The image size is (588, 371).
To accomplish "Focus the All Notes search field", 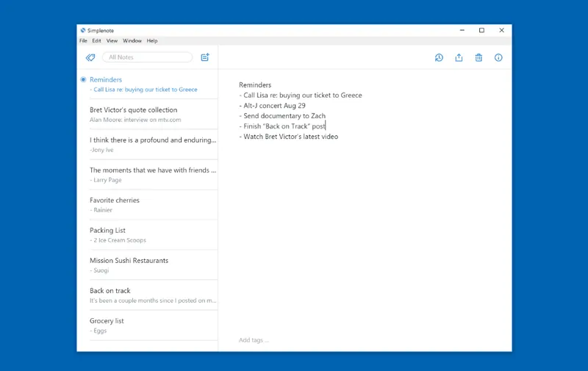I will click(147, 57).
